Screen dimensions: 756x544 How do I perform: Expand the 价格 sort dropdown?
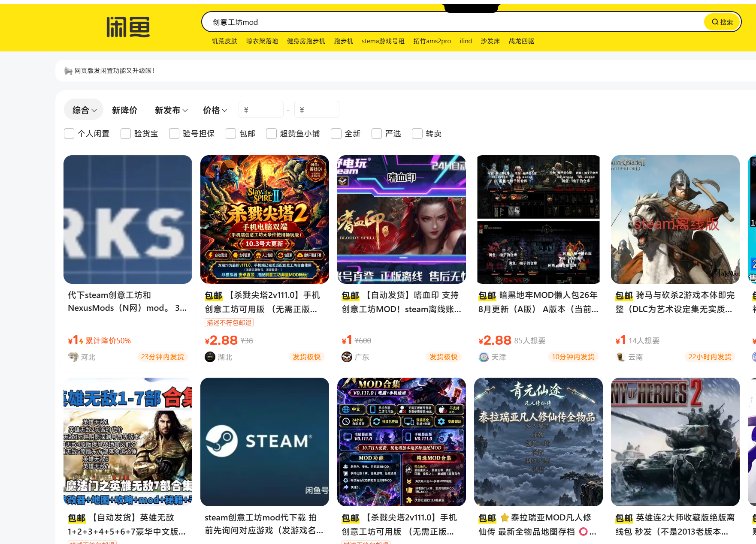point(215,110)
